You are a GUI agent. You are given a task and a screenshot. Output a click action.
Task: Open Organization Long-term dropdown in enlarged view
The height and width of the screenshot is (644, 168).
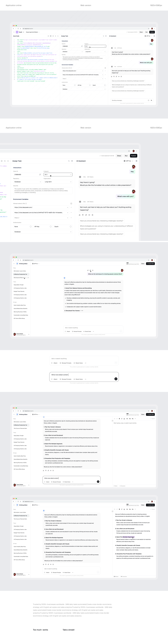coord(58,182)
